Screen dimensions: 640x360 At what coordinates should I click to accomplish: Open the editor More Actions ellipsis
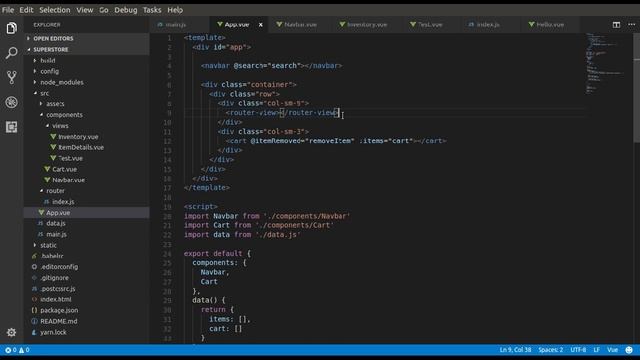(631, 25)
